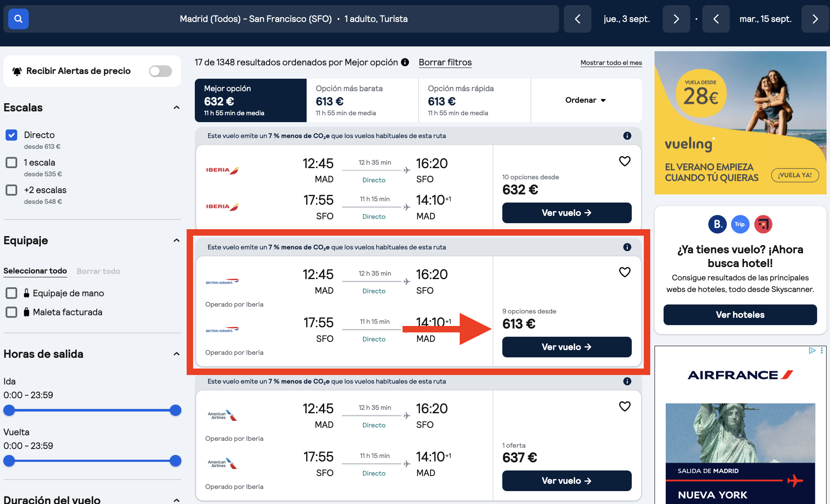830x504 pixels.
Task: Click the bell icon next to Recibir Alertas
Action: pyautogui.click(x=16, y=71)
